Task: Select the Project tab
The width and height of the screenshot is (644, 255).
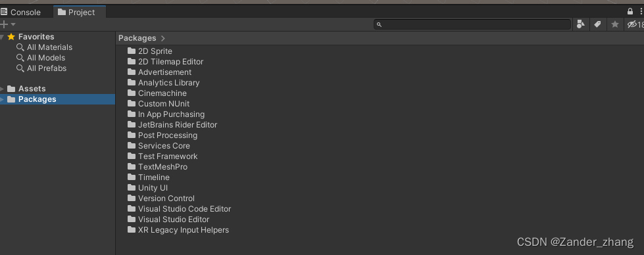Action: (x=80, y=12)
